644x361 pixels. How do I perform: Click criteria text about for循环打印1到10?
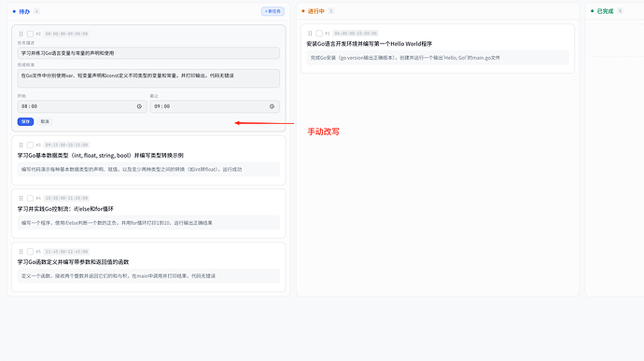[117, 223]
